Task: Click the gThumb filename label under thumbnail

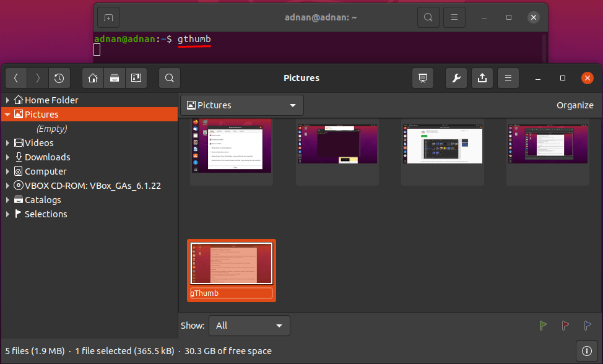Action: (232, 293)
